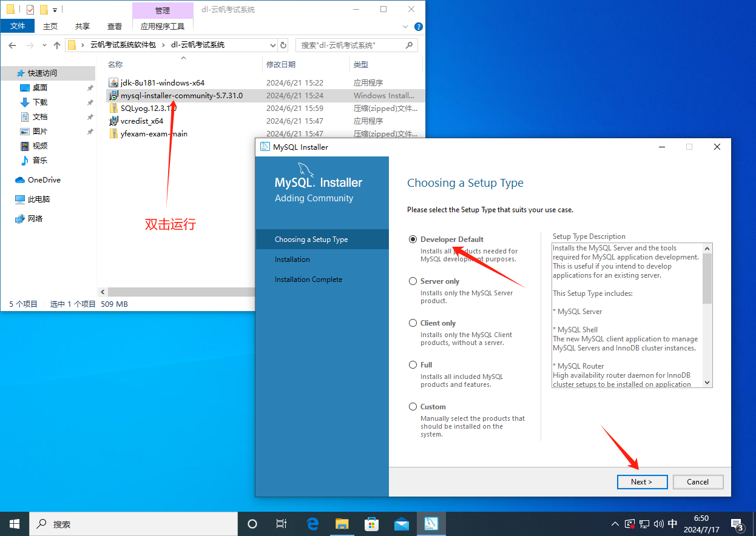This screenshot has width=756, height=536.
Task: Show hidden system tray icons
Action: click(615, 524)
